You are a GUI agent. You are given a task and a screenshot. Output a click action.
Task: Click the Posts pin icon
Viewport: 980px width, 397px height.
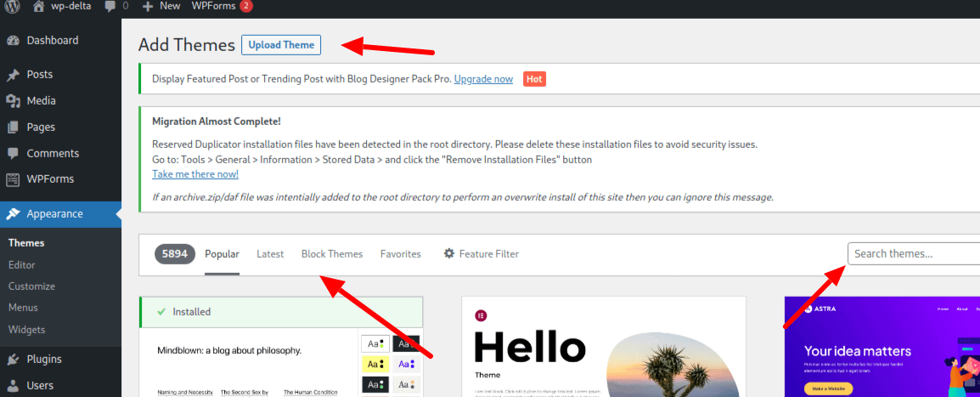click(x=13, y=75)
